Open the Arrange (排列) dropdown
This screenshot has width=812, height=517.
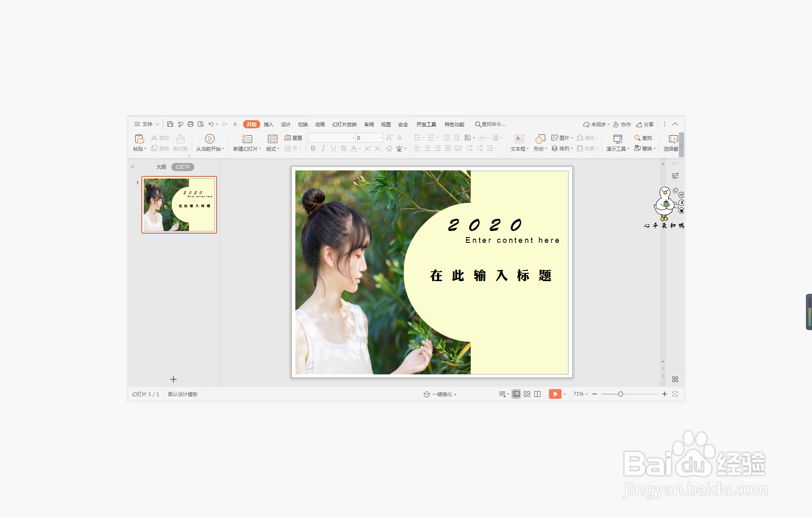562,148
